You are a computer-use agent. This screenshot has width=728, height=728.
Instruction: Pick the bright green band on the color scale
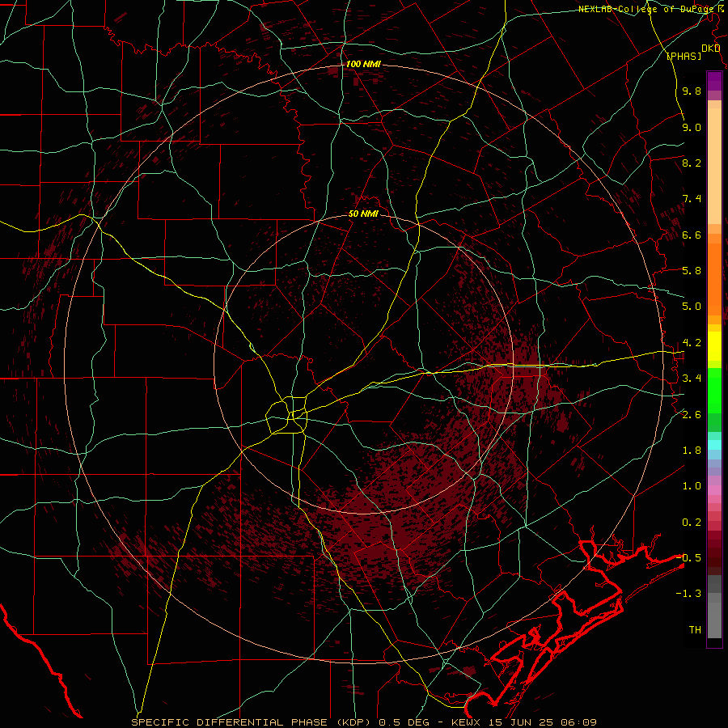[714, 390]
